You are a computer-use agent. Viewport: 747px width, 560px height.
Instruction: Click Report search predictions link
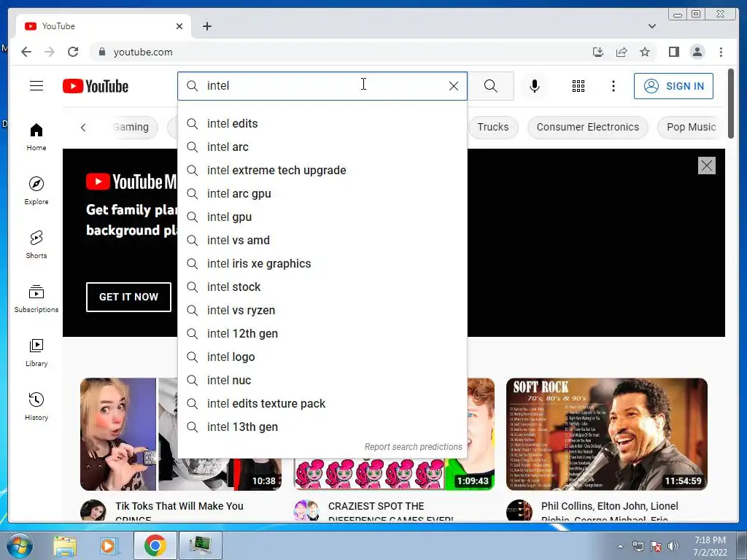click(x=413, y=447)
